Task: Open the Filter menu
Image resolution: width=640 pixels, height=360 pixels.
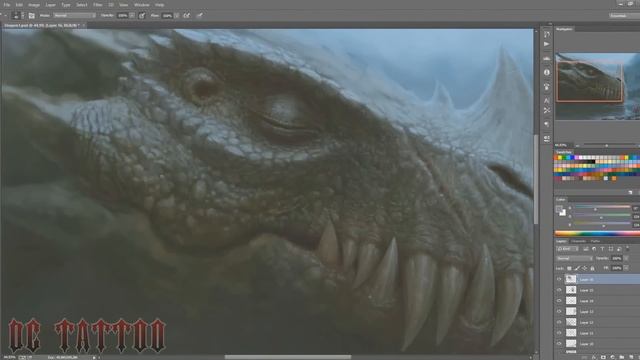Action: [98, 5]
